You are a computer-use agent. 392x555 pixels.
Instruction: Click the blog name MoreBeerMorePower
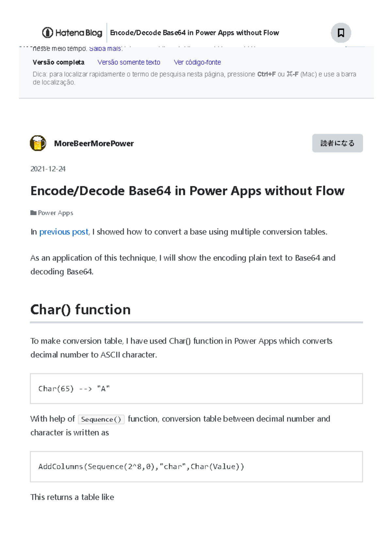pyautogui.click(x=94, y=143)
